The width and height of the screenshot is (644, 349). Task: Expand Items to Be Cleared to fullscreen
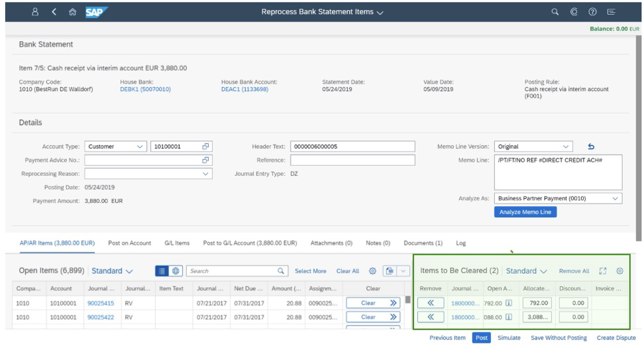[603, 271]
